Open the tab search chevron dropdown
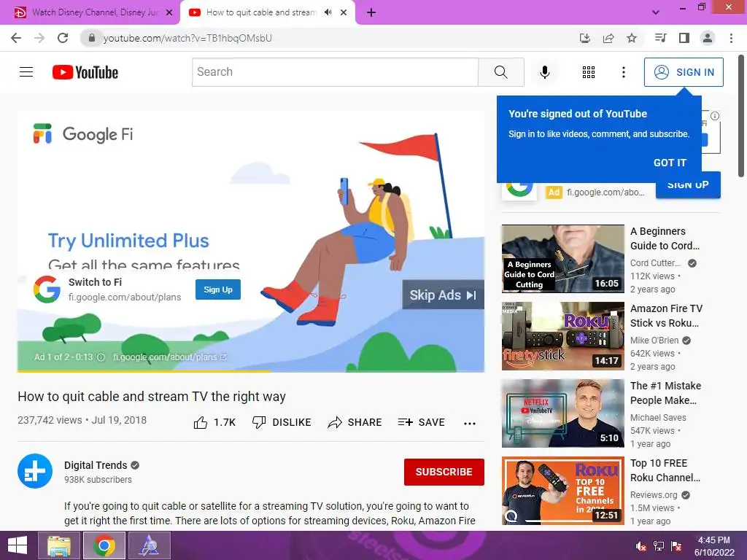This screenshot has width=747, height=560. tap(656, 12)
